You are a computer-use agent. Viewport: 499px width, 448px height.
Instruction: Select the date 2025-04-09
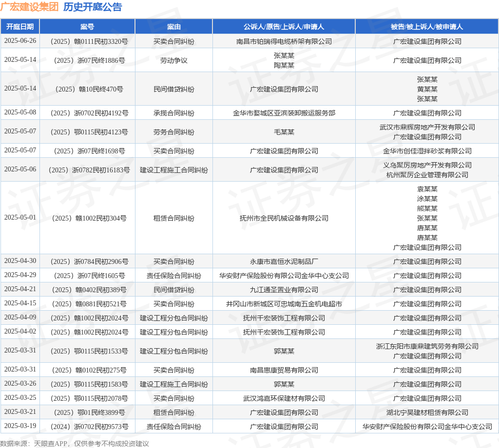click(20, 317)
